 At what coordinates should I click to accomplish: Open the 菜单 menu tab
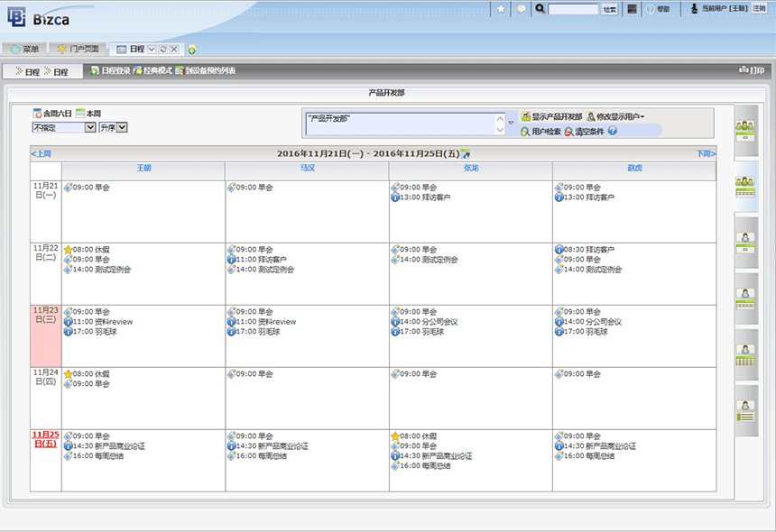coord(24,49)
